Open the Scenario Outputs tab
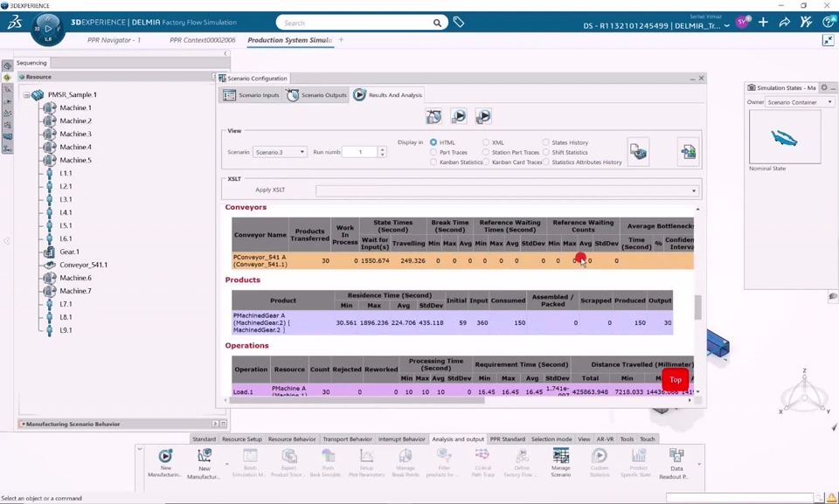The height and width of the screenshot is (504, 839). 316,94
